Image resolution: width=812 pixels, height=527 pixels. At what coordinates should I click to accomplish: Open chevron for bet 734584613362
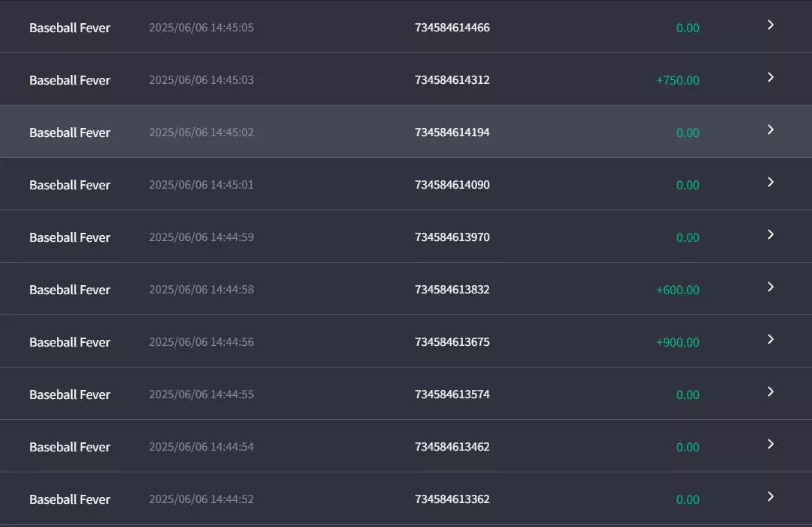coord(771,496)
